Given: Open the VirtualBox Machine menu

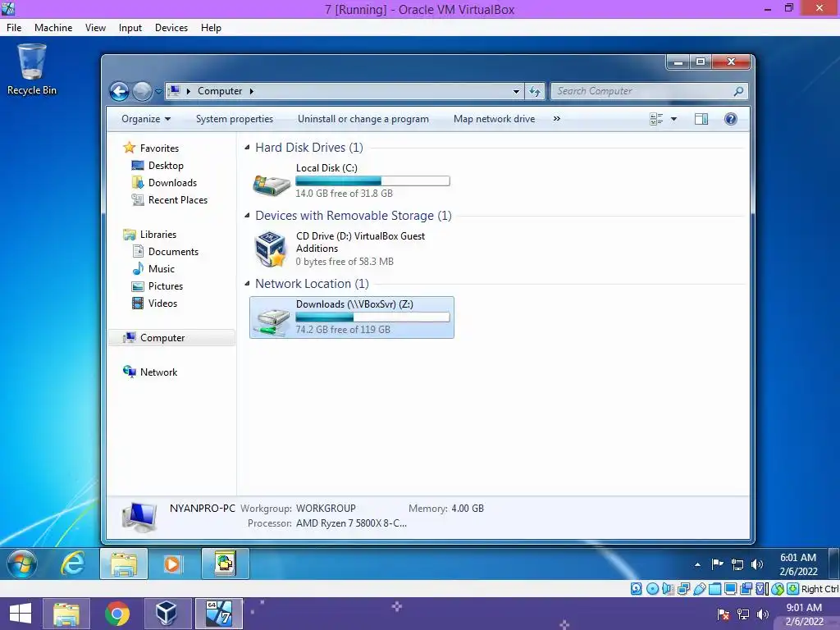Looking at the screenshot, I should pyautogui.click(x=53, y=28).
